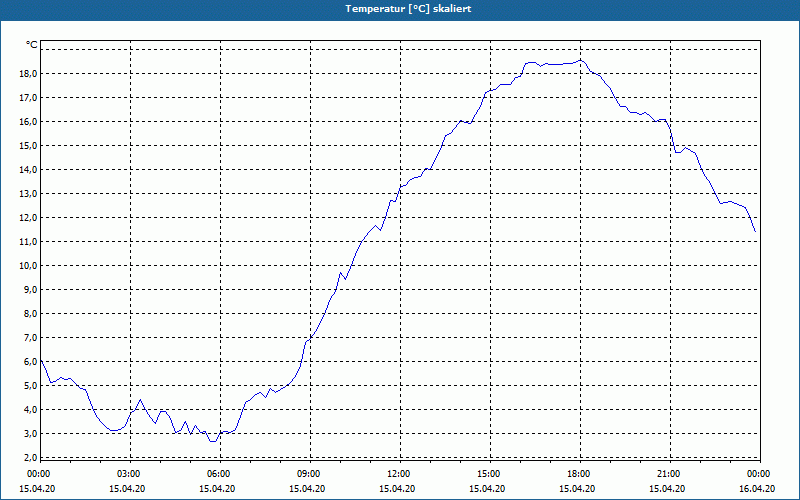Click the 15,0 y-axis value
Viewport: 800px width, 500px height.
point(29,145)
